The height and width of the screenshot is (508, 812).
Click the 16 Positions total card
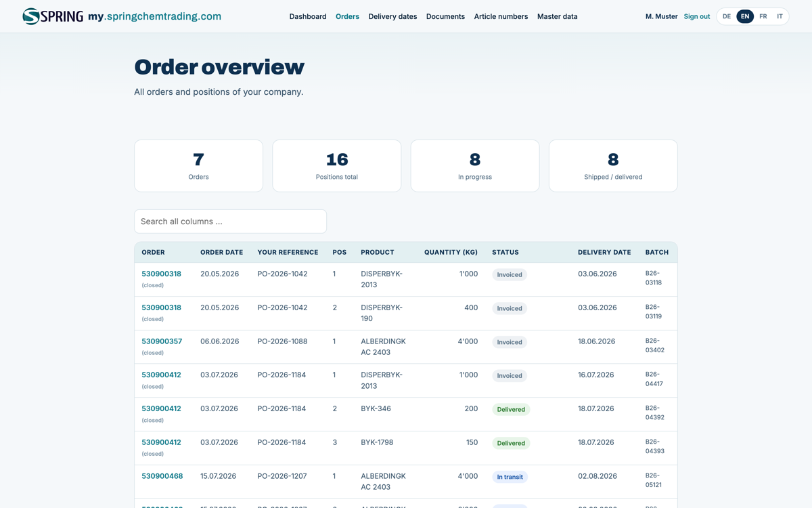tap(337, 166)
